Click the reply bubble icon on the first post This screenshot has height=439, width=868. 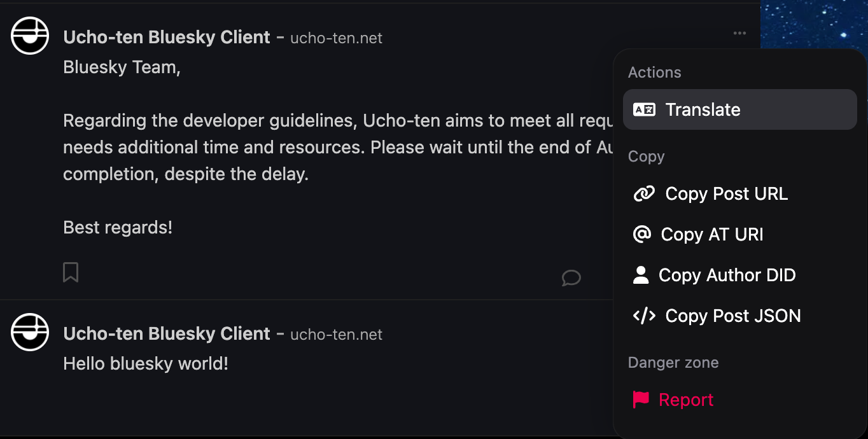(x=571, y=277)
